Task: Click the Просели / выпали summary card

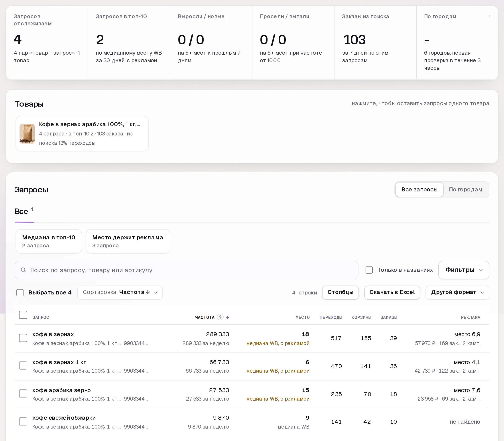Action: (293, 43)
